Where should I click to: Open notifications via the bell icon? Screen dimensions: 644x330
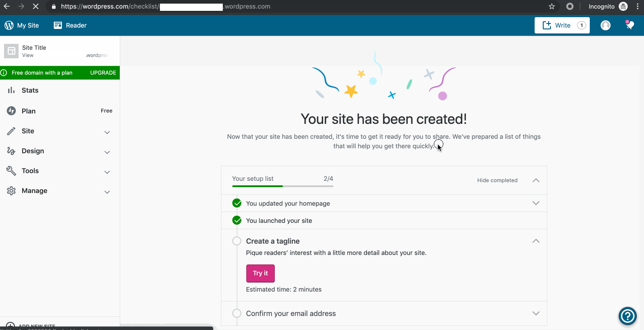click(630, 25)
